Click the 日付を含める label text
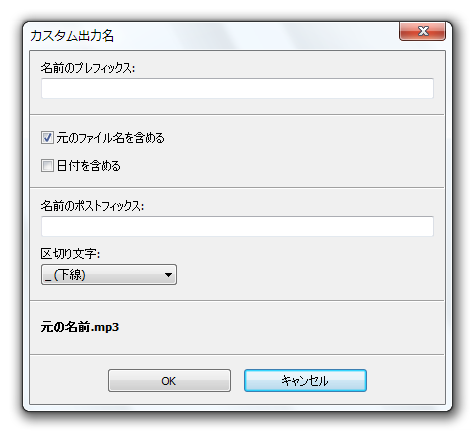This screenshot has width=475, height=436. [x=89, y=165]
